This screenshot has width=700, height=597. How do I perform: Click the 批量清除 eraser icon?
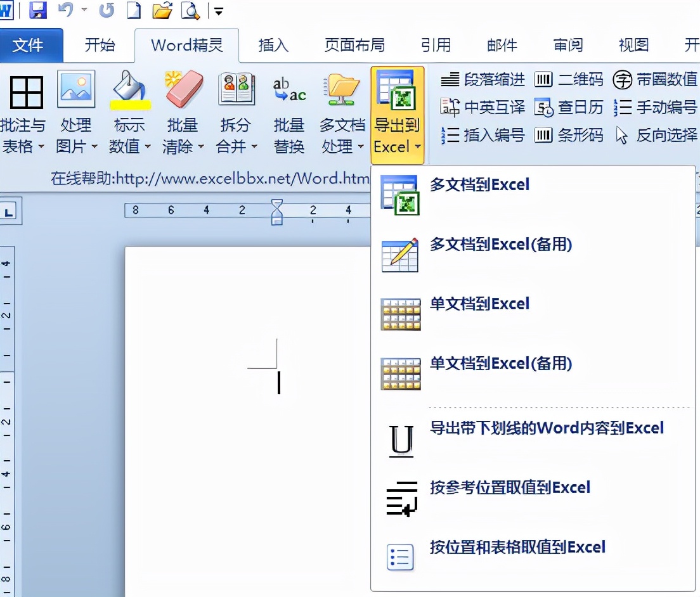tap(183, 89)
